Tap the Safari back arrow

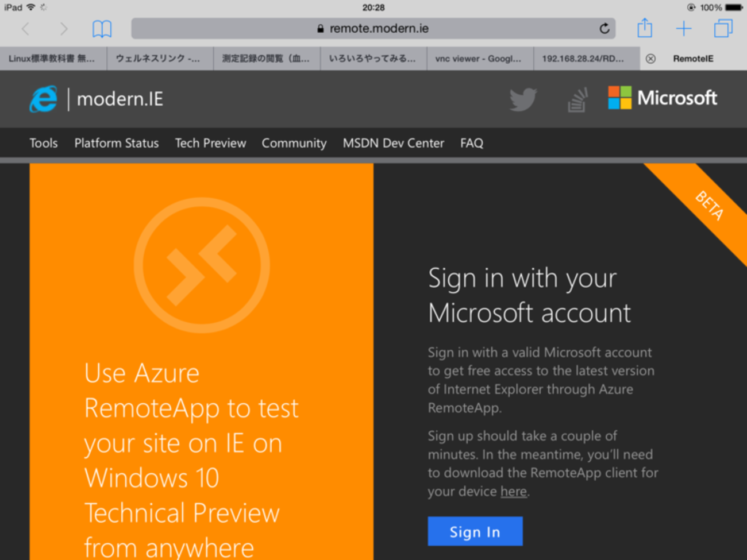tap(25, 29)
